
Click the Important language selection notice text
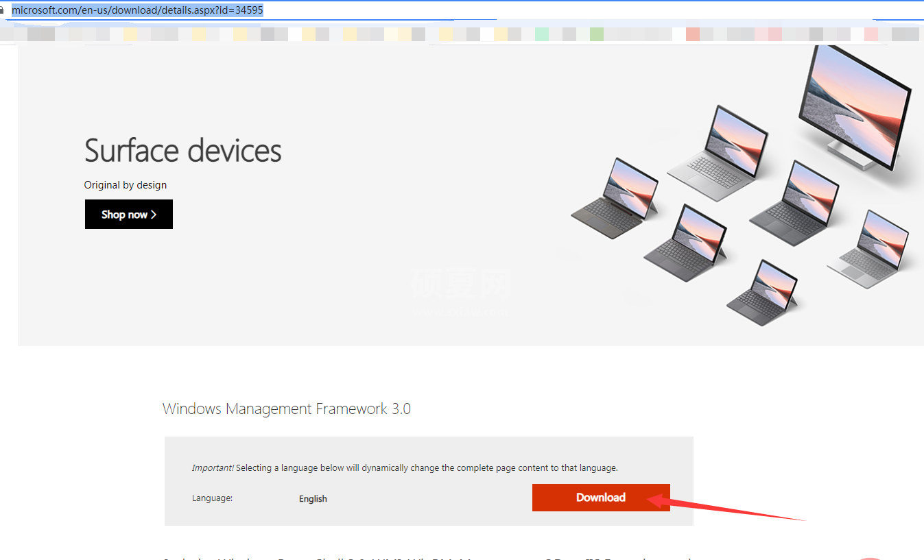[x=405, y=468]
